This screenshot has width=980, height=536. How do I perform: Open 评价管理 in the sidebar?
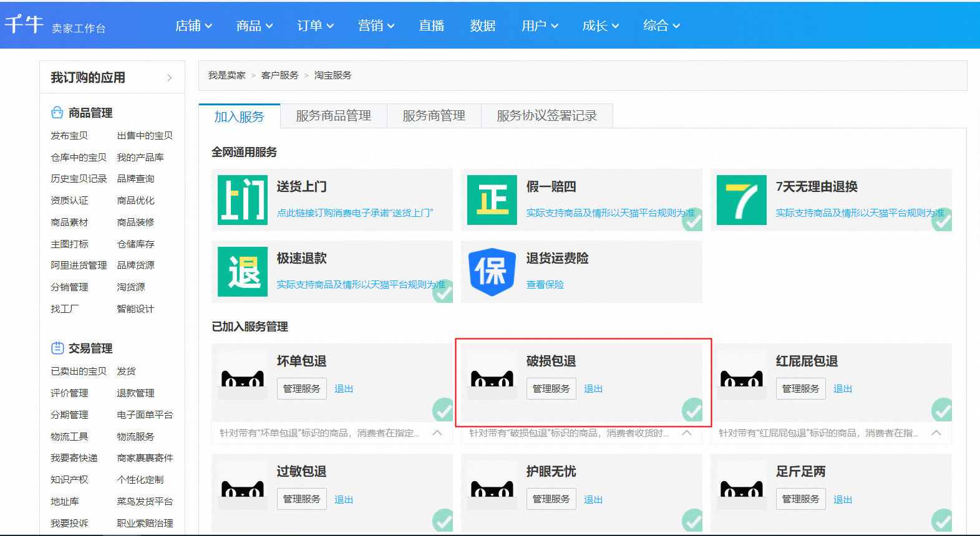point(69,393)
